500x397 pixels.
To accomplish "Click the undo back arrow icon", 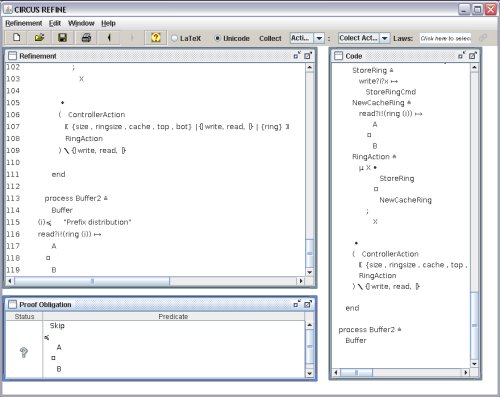I will pyautogui.click(x=109, y=38).
